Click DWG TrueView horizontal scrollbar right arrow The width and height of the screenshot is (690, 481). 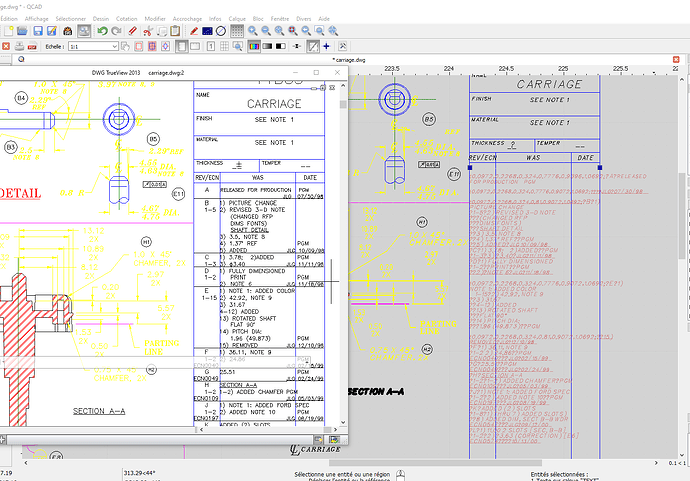point(335,430)
